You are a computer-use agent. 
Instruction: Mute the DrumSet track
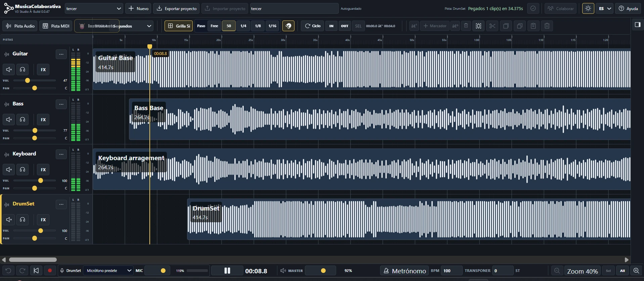pyautogui.click(x=9, y=220)
